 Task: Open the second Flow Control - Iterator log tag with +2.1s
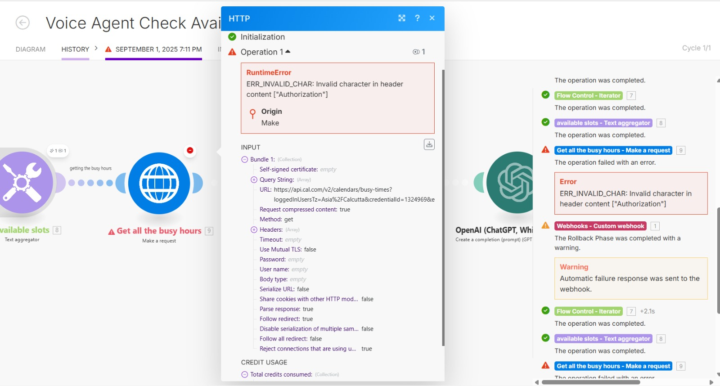coord(588,311)
